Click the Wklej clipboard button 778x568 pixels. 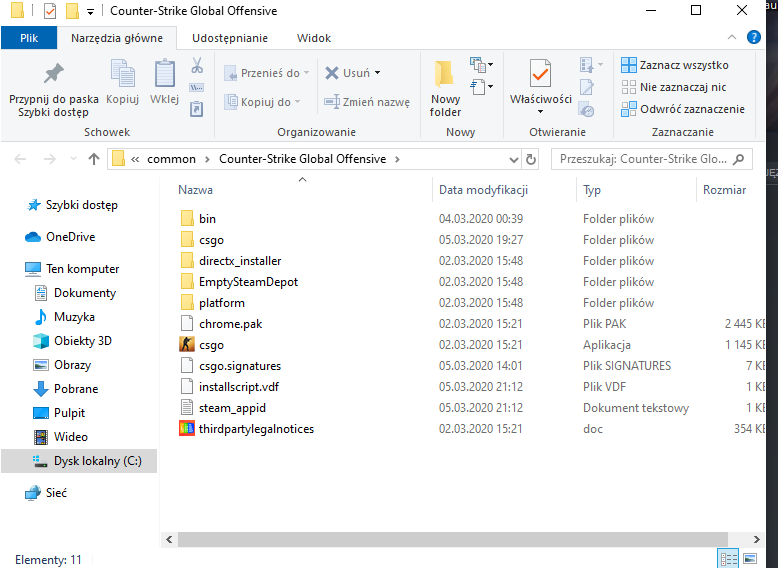164,82
